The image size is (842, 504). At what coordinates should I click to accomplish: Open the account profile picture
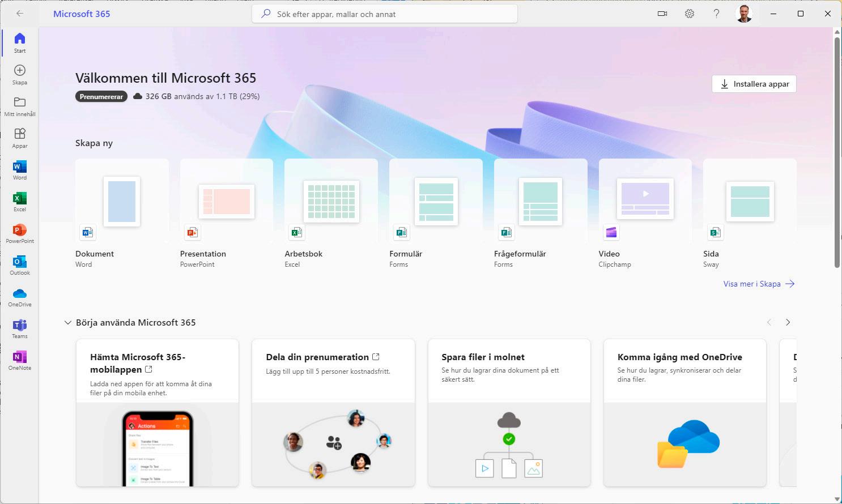[x=744, y=14]
